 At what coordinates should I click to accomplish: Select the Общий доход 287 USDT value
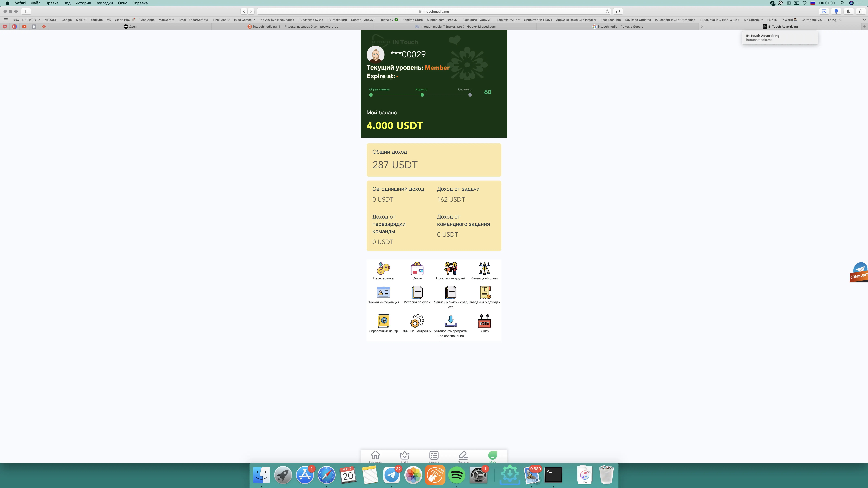click(395, 165)
